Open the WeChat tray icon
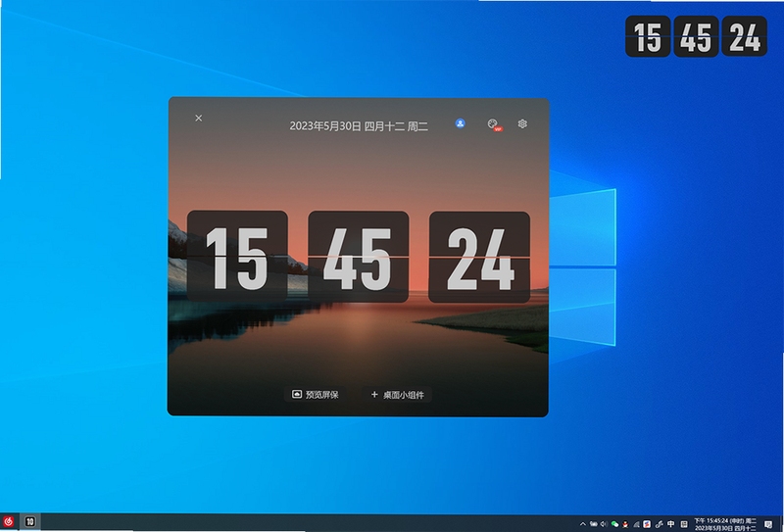This screenshot has width=784, height=532. pyautogui.click(x=614, y=524)
